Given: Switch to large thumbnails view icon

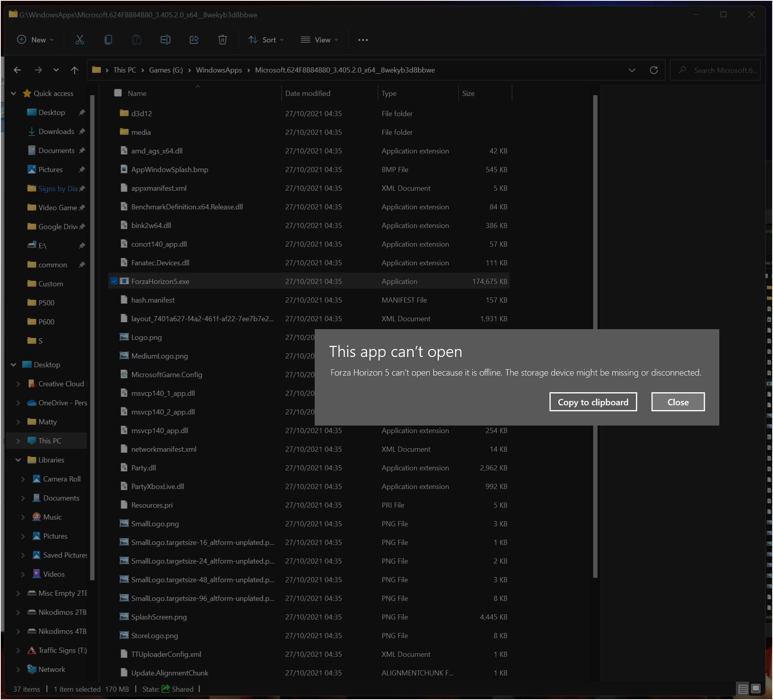Looking at the screenshot, I should pyautogui.click(x=756, y=688).
